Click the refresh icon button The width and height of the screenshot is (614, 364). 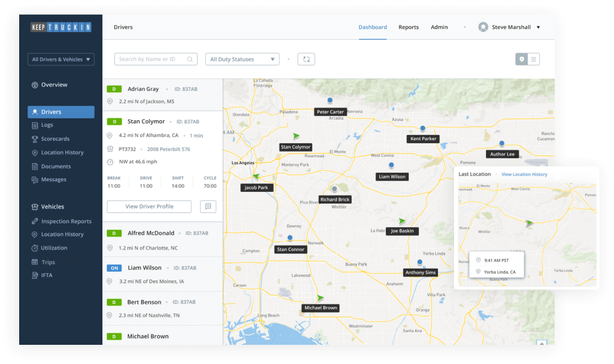306,59
